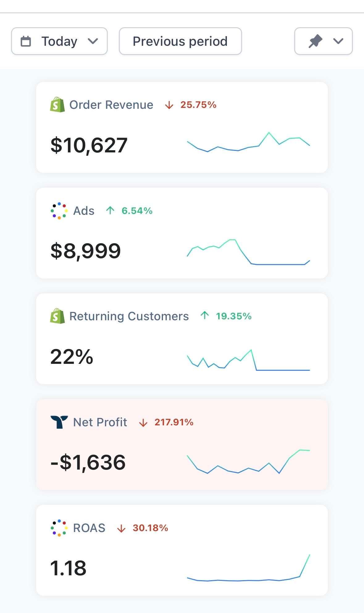This screenshot has width=364, height=613.
Task: Open the Net Profit -$1,636 card
Action: coord(182,444)
